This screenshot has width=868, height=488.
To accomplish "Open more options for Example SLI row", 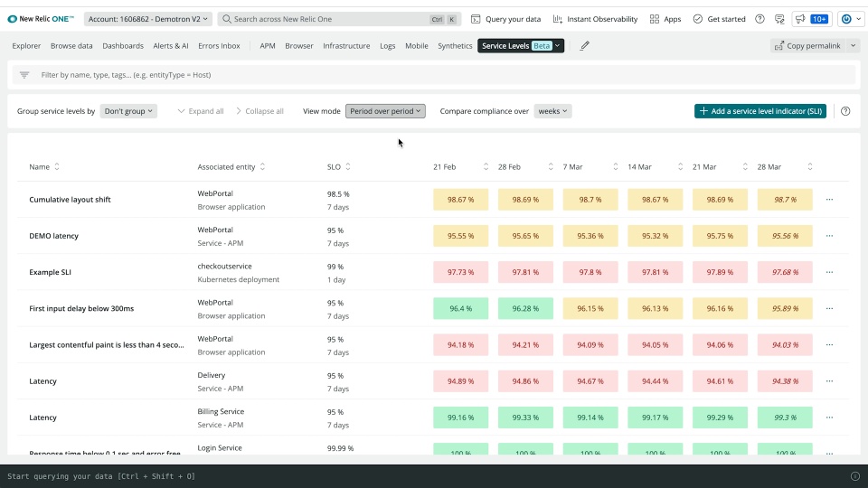I will click(x=829, y=272).
